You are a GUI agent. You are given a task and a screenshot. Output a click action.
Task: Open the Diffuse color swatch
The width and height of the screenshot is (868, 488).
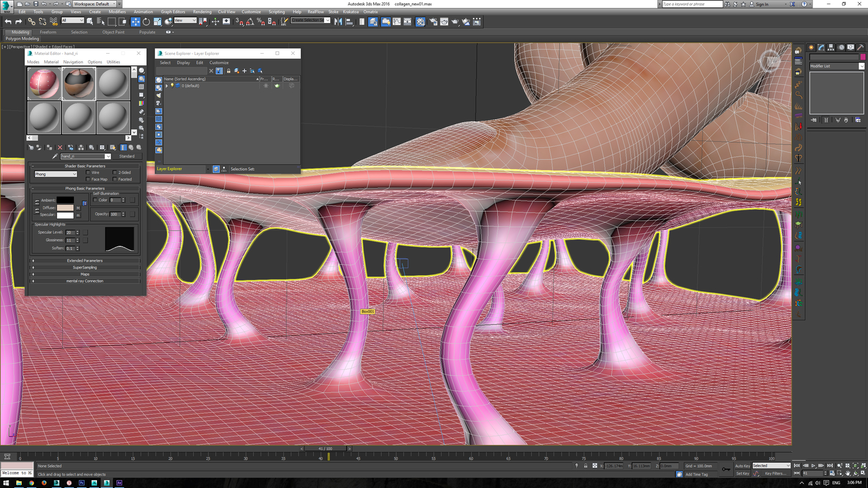coord(65,207)
